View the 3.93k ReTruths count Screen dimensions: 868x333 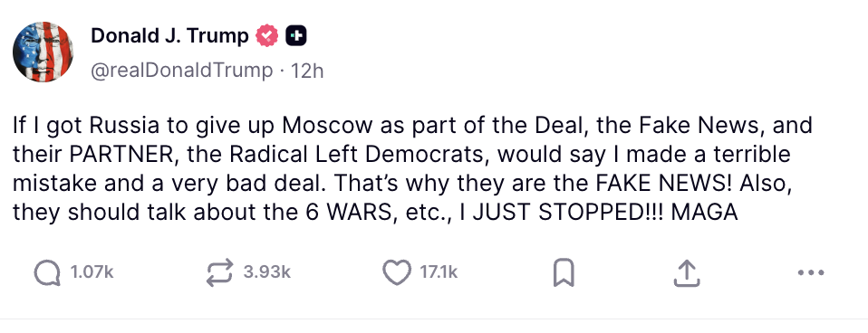coord(266,272)
